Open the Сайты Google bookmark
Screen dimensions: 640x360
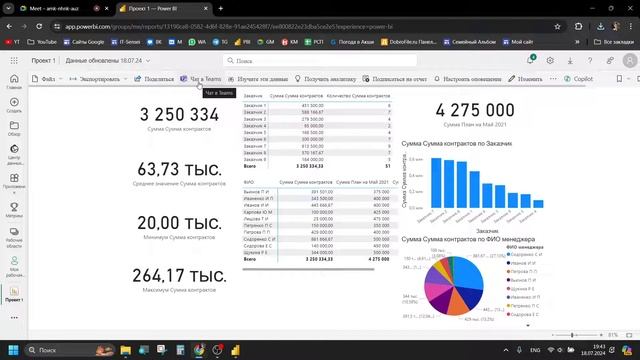tap(84, 42)
